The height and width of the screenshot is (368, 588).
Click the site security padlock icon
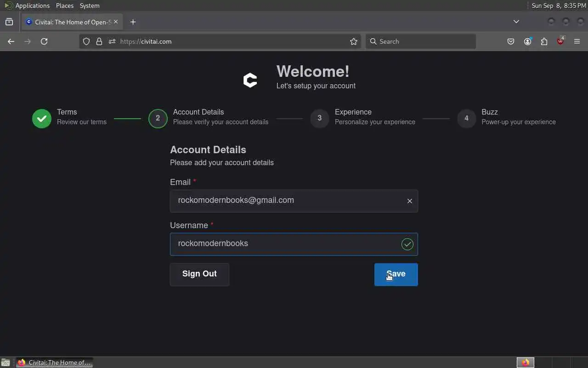(99, 41)
